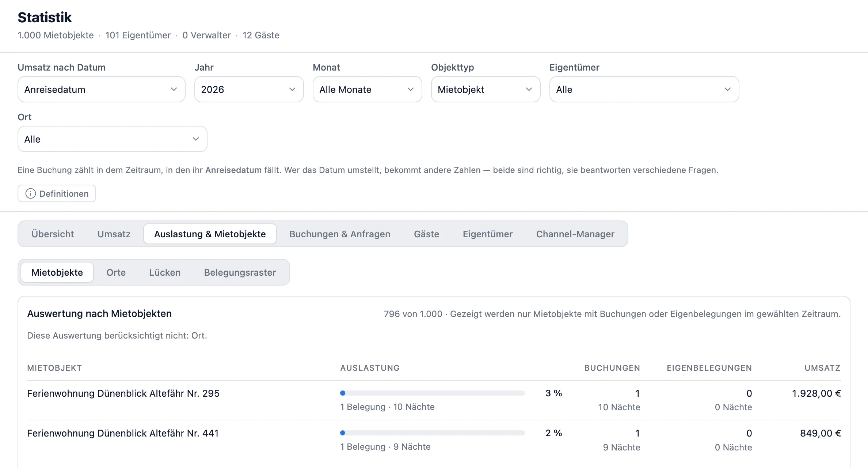Image resolution: width=868 pixels, height=468 pixels.
Task: Click the 1 Belegung · 9 Nächte text
Action: point(385,447)
